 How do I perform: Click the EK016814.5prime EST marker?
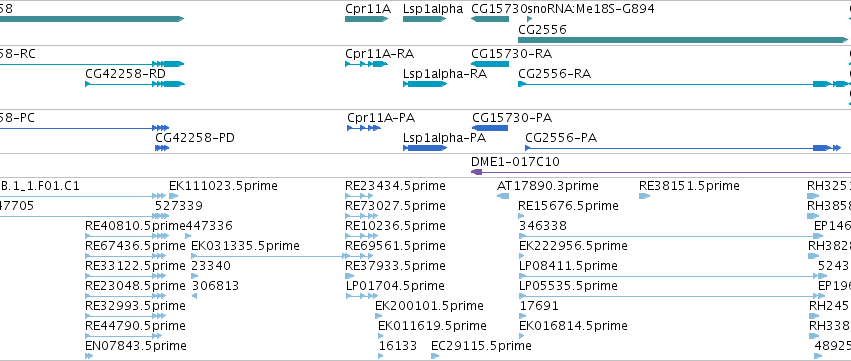pos(522,336)
